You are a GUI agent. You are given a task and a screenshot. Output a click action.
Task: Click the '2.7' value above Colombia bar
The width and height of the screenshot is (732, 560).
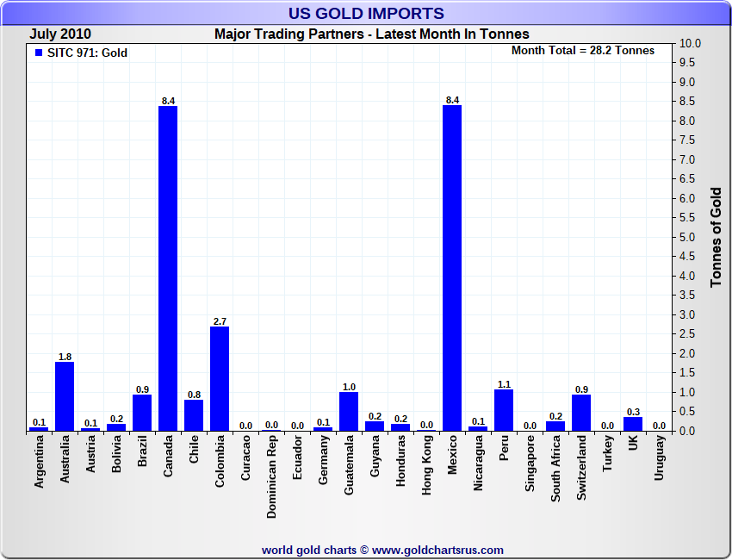tap(220, 321)
